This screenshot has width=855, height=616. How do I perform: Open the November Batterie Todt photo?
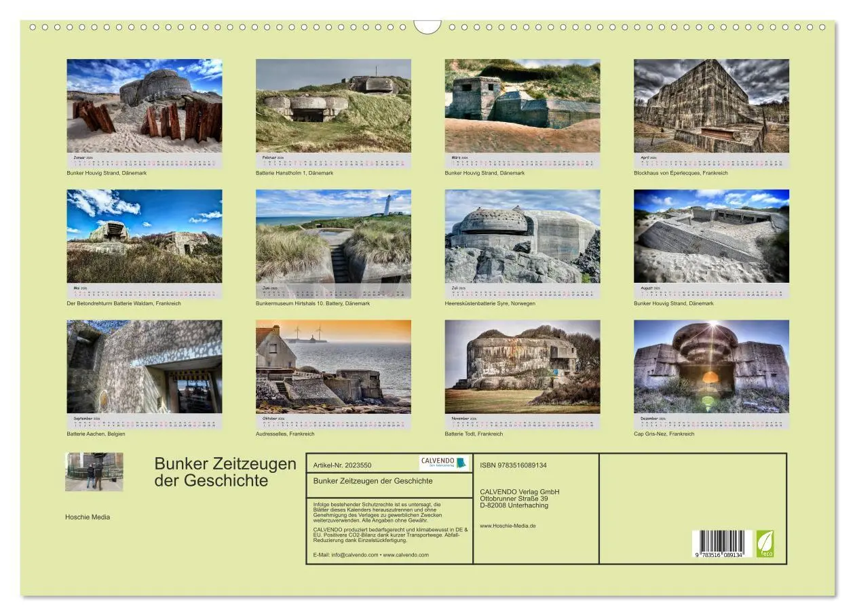tap(522, 367)
